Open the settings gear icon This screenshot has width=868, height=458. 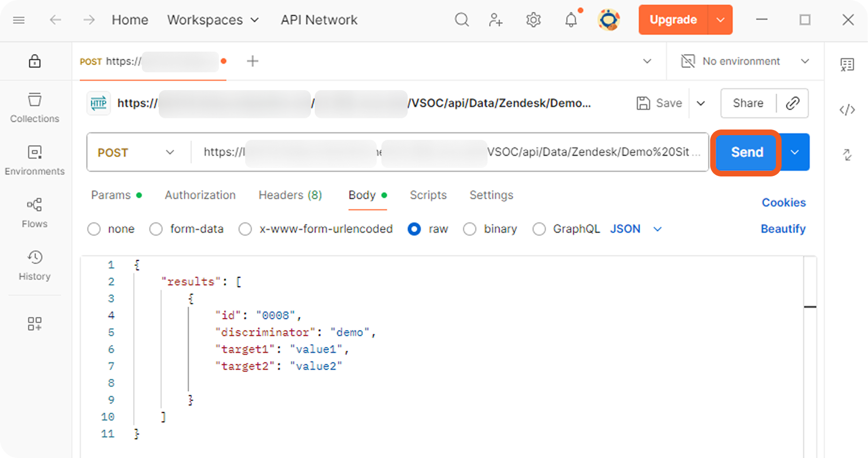[533, 20]
